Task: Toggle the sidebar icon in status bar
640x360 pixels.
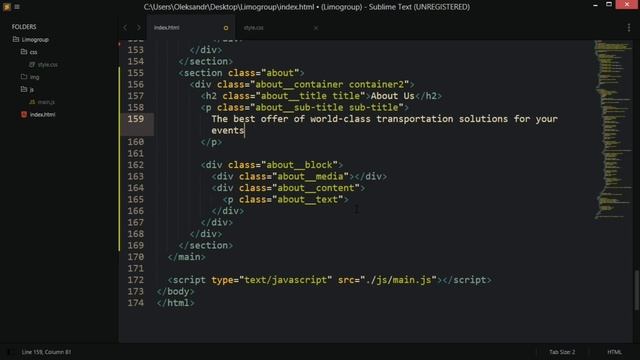Action: click(x=9, y=352)
